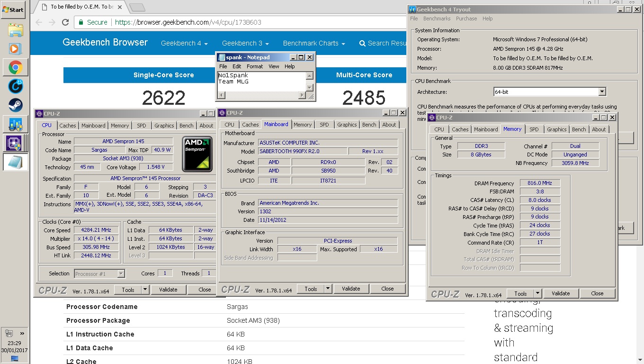644x364 pixels.
Task: Expand Benchmark Charts dropdown menu
Action: 314,43
